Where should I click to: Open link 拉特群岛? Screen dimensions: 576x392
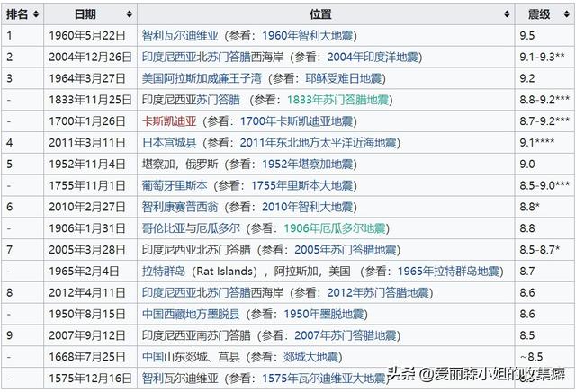(164, 271)
